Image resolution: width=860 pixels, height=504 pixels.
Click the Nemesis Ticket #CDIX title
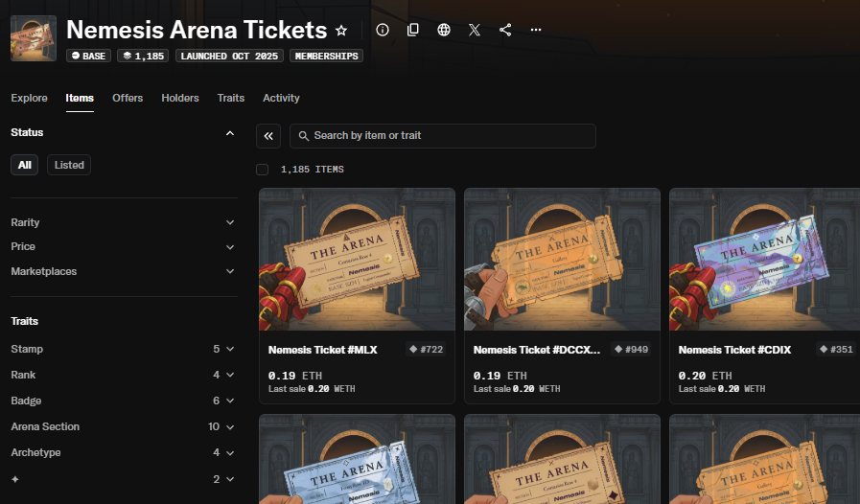734,350
